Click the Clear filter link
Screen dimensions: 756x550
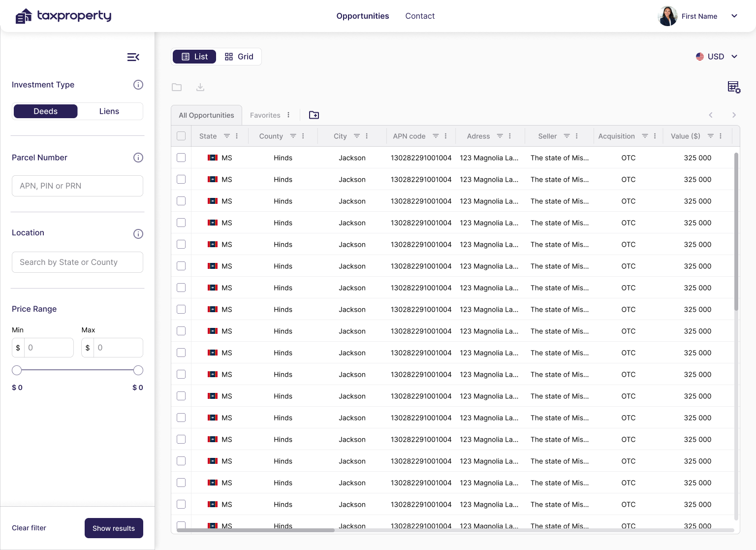coord(29,528)
